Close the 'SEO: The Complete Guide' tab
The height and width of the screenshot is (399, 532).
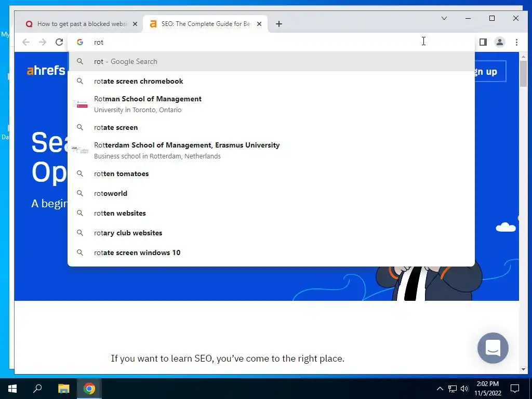[259, 24]
